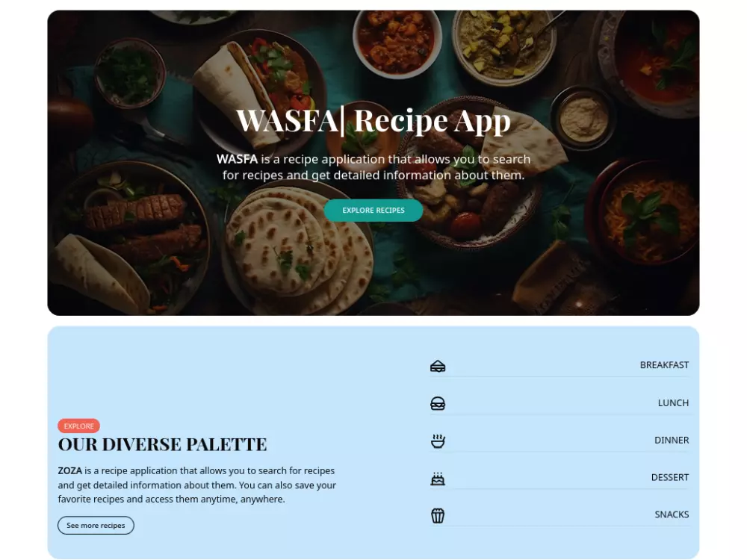This screenshot has height=560, width=747.
Task: Click the See more recipes button
Action: (96, 525)
